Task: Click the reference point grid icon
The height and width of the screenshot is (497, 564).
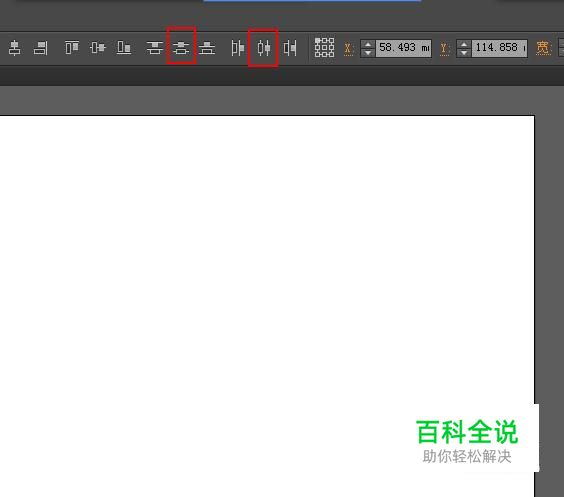Action: coord(324,47)
